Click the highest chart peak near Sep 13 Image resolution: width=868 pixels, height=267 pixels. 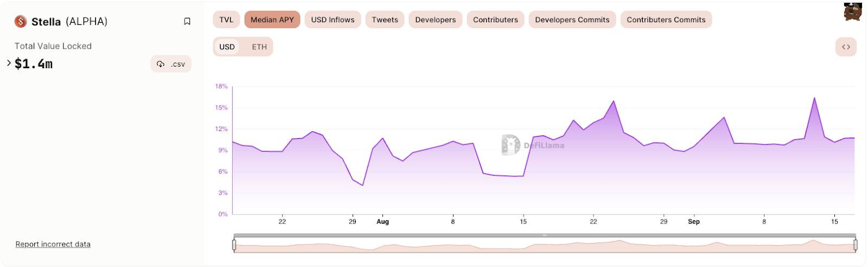click(814, 98)
